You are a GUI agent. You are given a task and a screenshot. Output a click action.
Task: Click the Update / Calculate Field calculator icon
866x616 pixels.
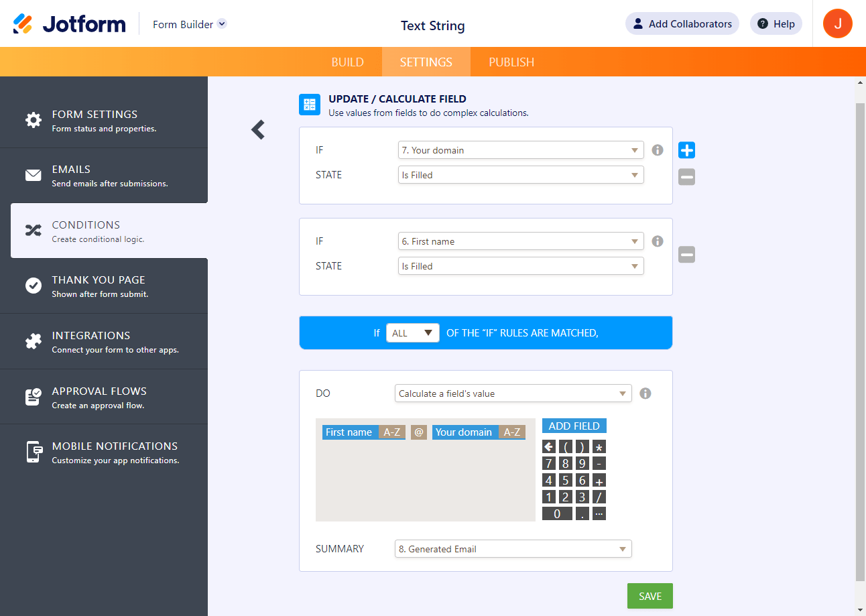tap(310, 105)
